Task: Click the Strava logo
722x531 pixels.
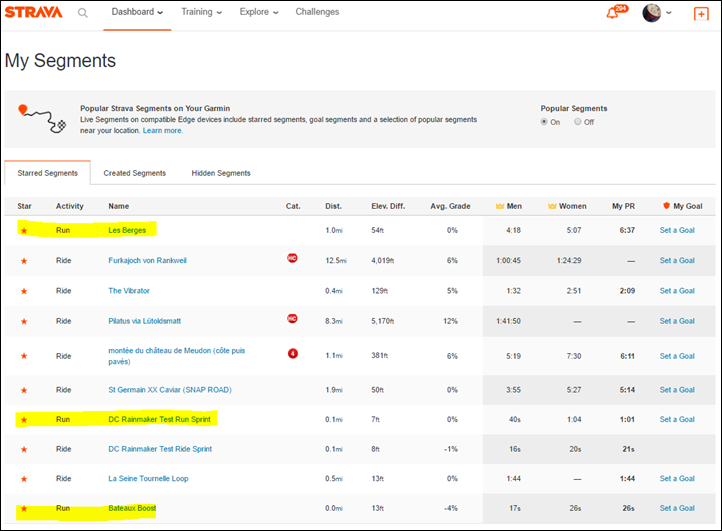Action: [x=33, y=12]
